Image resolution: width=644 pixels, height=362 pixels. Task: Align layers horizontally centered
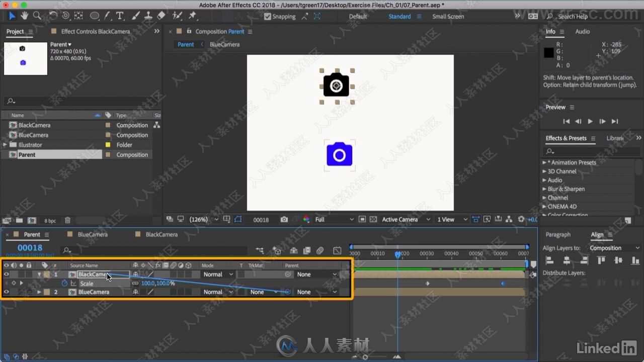(567, 260)
